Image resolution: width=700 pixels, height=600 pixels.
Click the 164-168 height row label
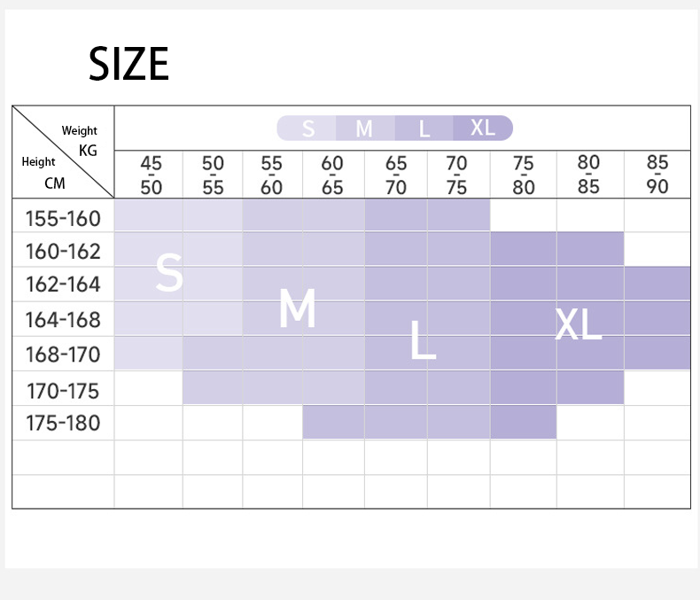[63, 320]
